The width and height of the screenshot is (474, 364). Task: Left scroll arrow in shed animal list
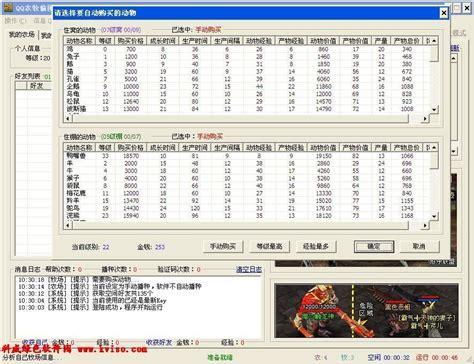(x=68, y=226)
